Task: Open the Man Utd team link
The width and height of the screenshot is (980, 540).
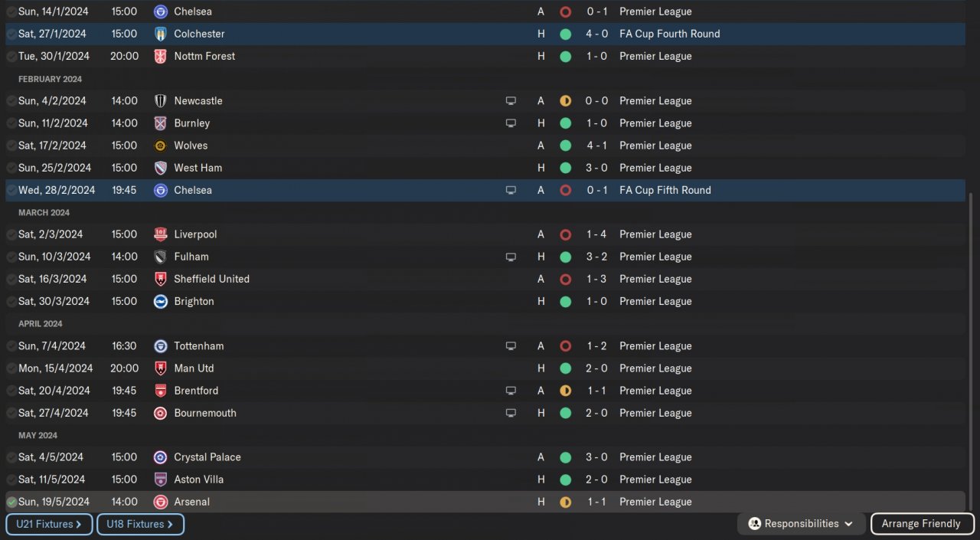Action: coord(194,368)
